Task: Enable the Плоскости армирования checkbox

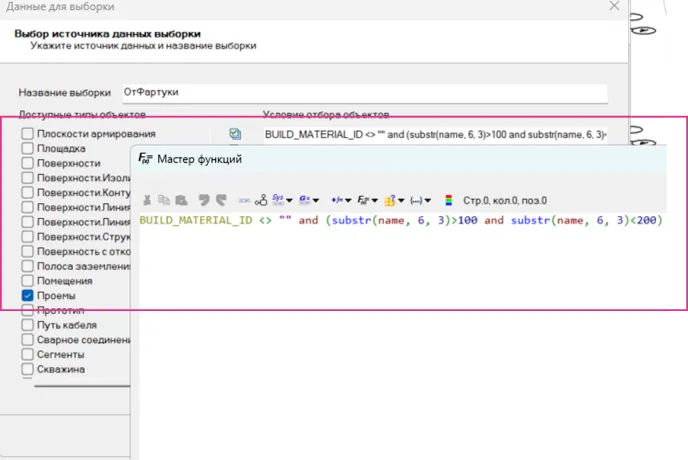Action: coord(27,134)
